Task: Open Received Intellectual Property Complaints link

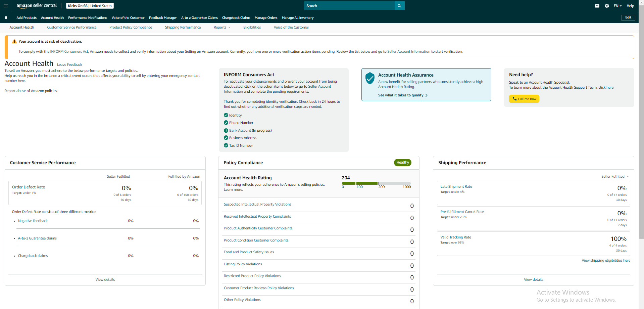Action: pyautogui.click(x=257, y=216)
